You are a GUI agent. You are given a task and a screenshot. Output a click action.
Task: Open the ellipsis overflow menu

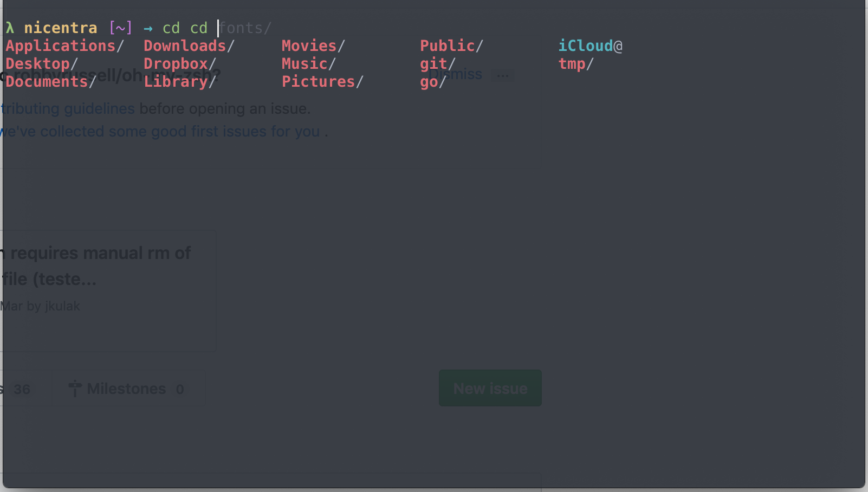503,75
